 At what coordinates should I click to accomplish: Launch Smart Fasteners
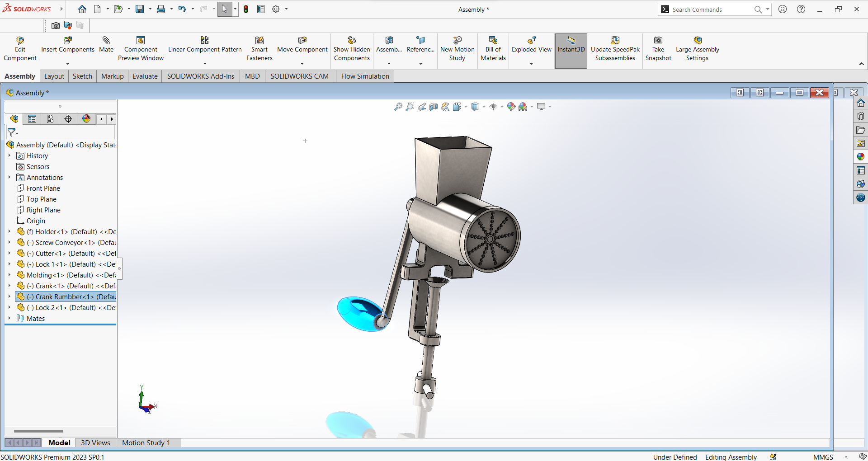pos(259,49)
